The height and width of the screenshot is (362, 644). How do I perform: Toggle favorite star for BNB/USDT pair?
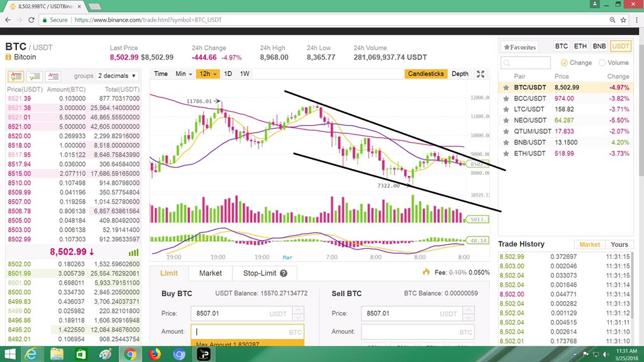[506, 143]
